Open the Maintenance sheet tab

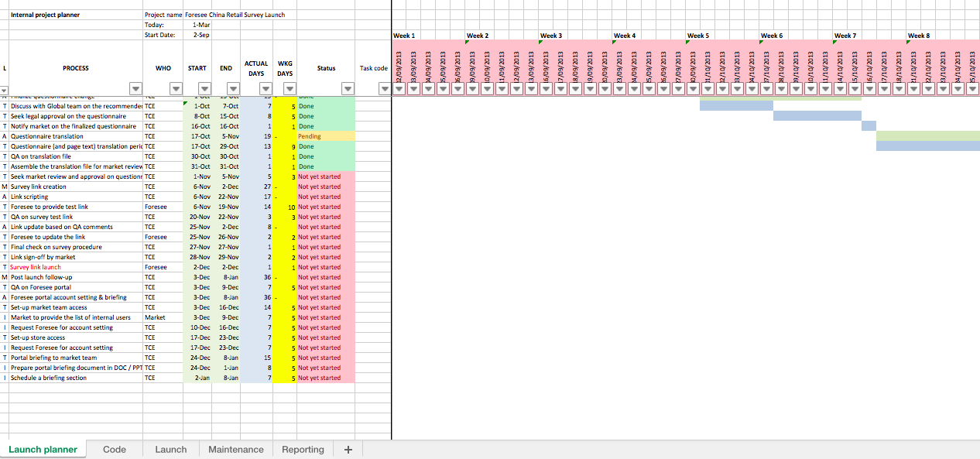pos(235,449)
